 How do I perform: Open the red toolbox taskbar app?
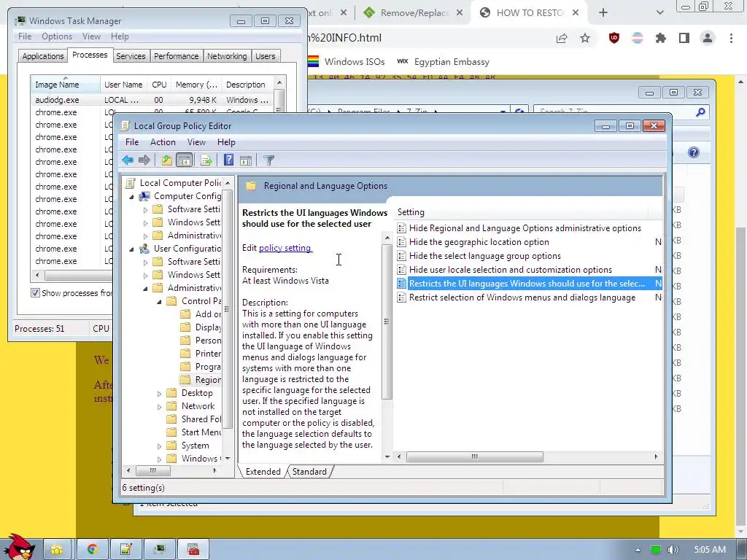tap(193, 550)
